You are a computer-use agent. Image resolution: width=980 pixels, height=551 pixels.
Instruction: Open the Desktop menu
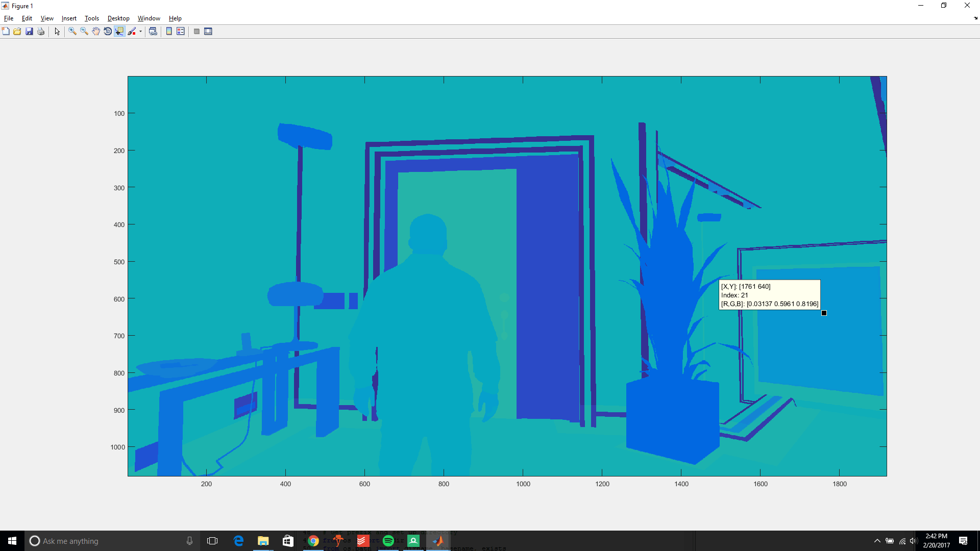pyautogui.click(x=118, y=18)
